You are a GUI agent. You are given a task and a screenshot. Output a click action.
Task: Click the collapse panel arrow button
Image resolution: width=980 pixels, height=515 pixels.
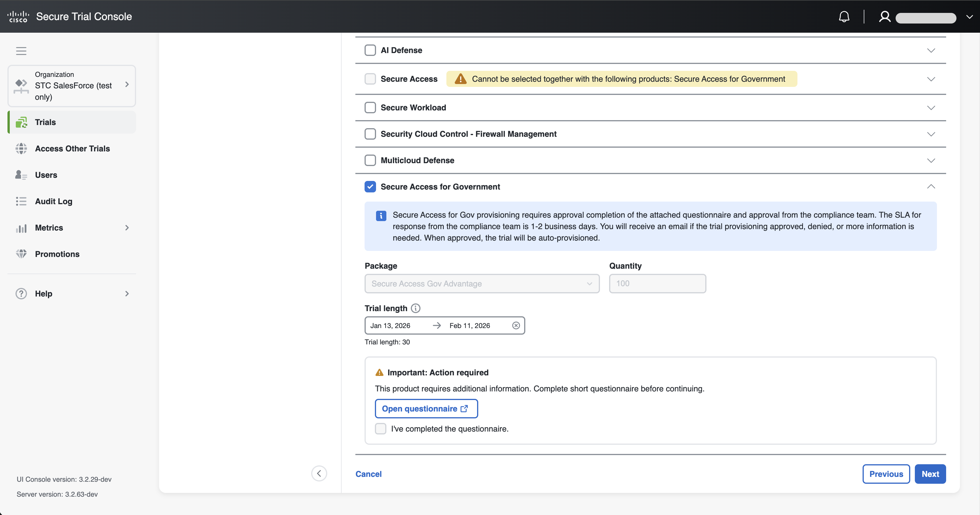pyautogui.click(x=319, y=473)
